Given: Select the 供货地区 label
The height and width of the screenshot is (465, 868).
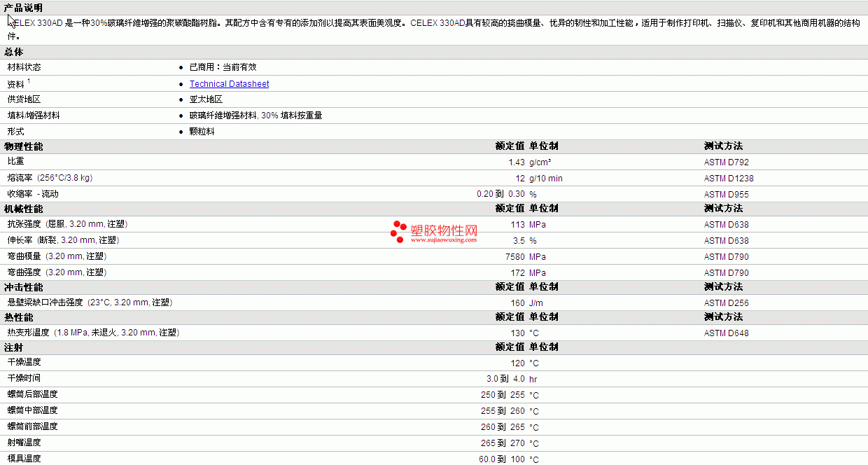Looking at the screenshot, I should tap(24, 99).
